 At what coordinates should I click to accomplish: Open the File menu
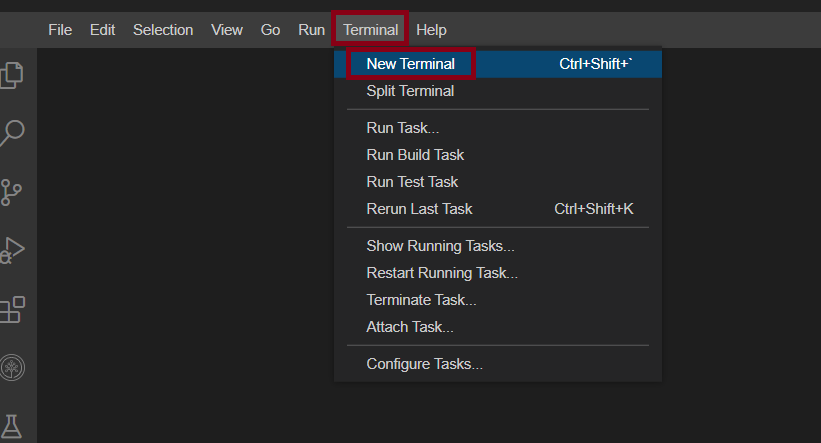pyautogui.click(x=60, y=30)
